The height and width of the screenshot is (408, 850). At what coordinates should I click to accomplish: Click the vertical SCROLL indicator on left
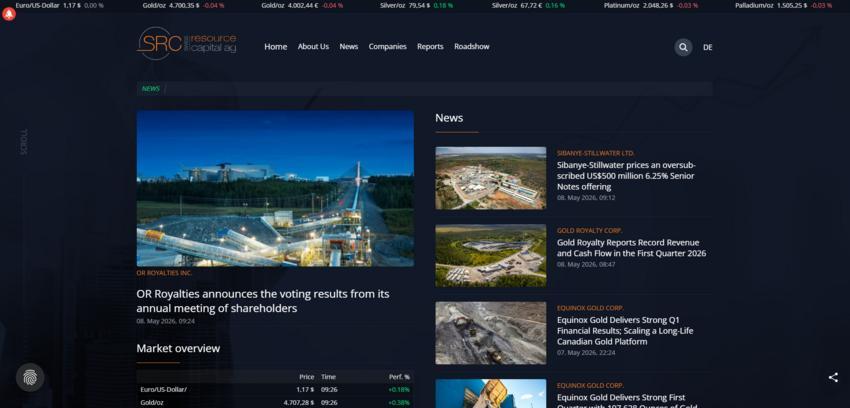pyautogui.click(x=24, y=143)
